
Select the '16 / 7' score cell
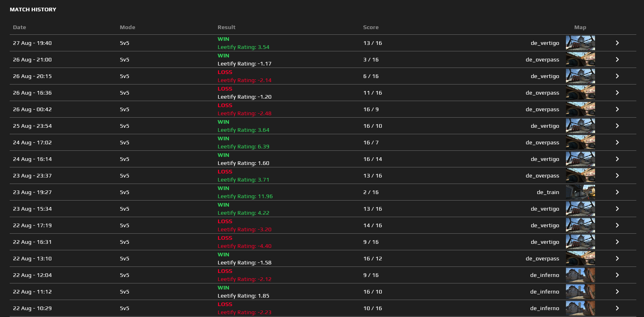click(371, 142)
